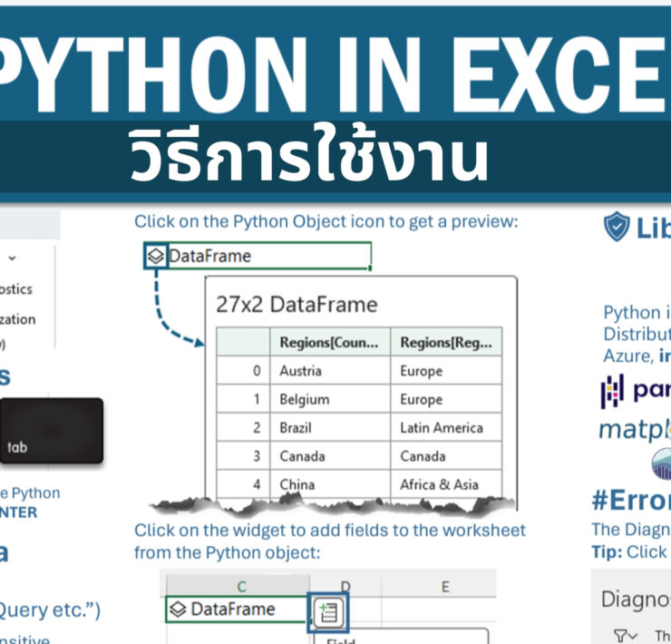Click the pandas logo icon
This screenshot has width=671, height=644.
(x=612, y=391)
